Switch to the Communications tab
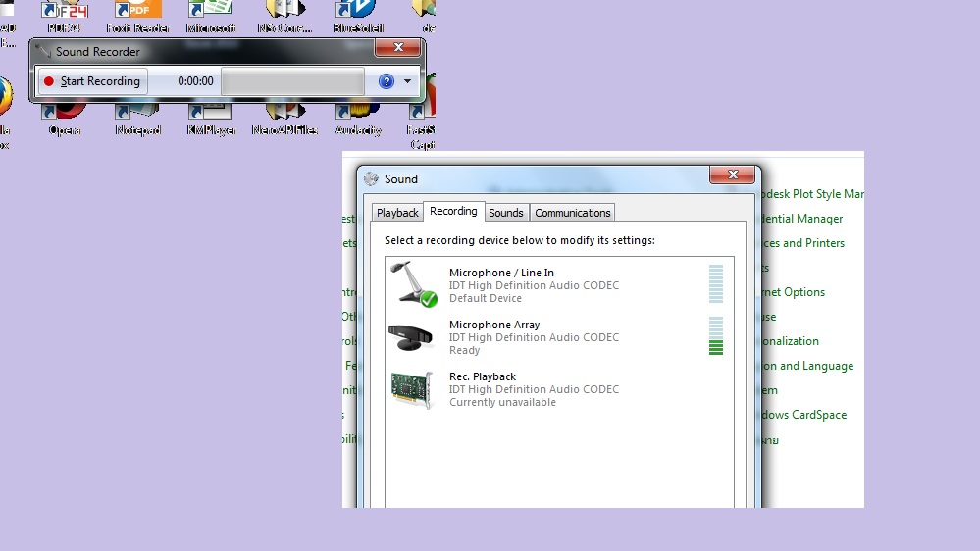This screenshot has width=980, height=551. coord(573,213)
